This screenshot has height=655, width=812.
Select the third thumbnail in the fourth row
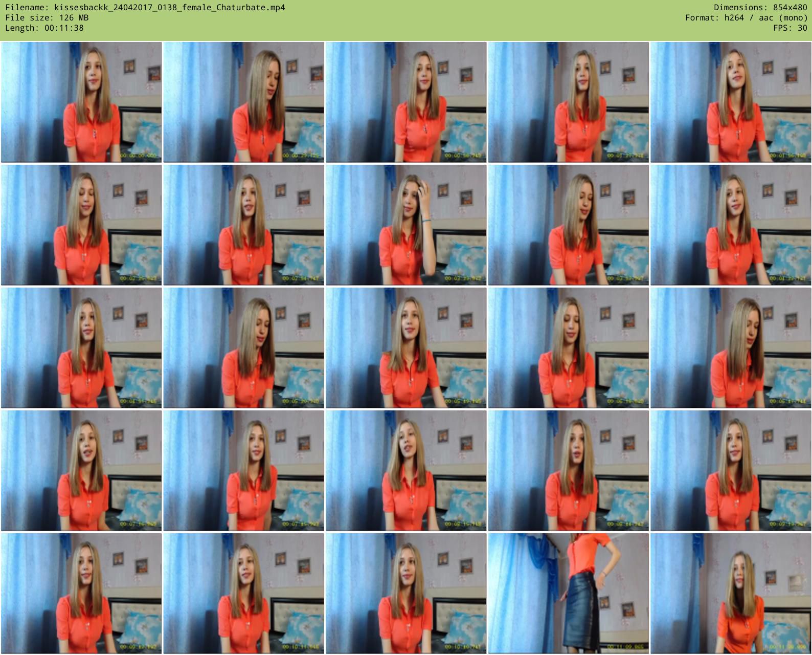tap(406, 471)
